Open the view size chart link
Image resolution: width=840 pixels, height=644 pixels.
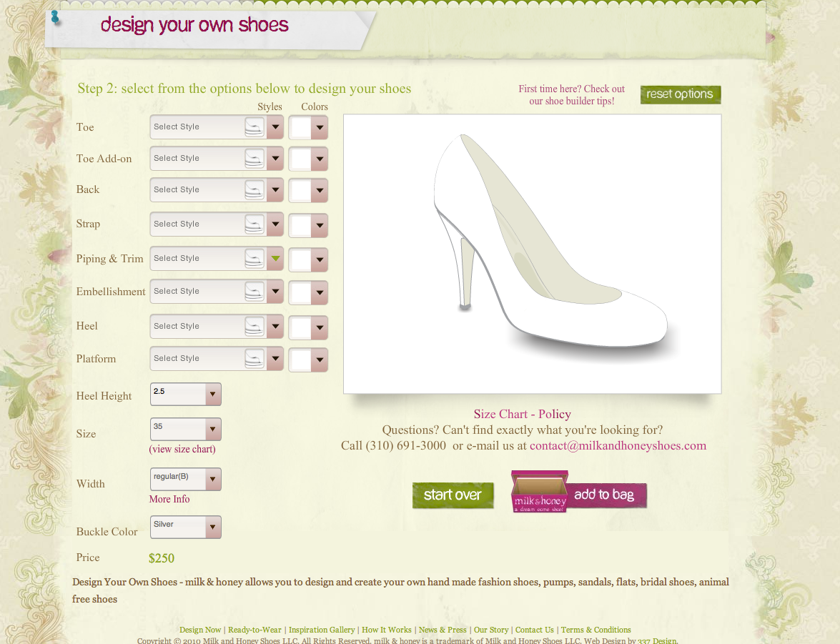(x=182, y=449)
